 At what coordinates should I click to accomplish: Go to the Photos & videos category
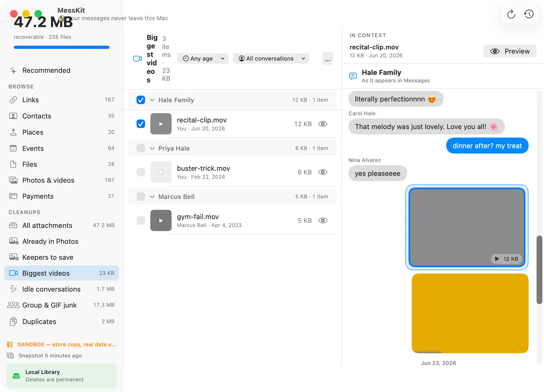coord(62,180)
